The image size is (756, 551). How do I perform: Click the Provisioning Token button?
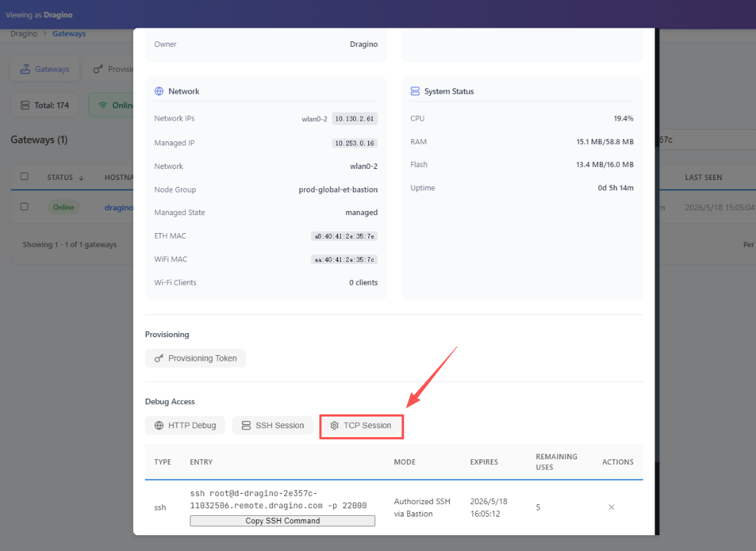[195, 359]
